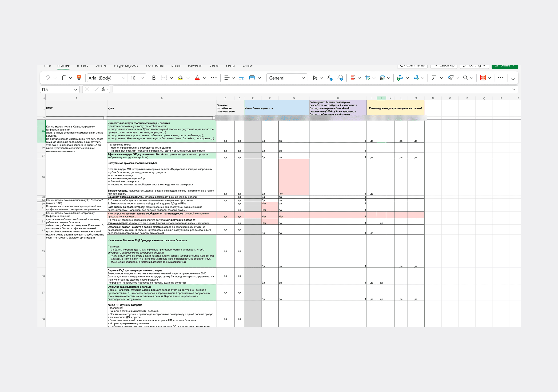This screenshot has height=392, width=558.
Task: Click the Increase decimal icon
Action: (x=330, y=78)
